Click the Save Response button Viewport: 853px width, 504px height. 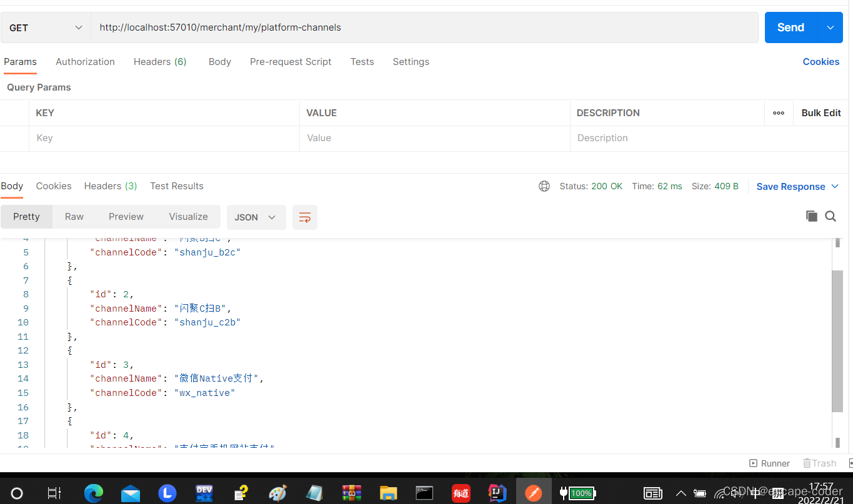(791, 187)
